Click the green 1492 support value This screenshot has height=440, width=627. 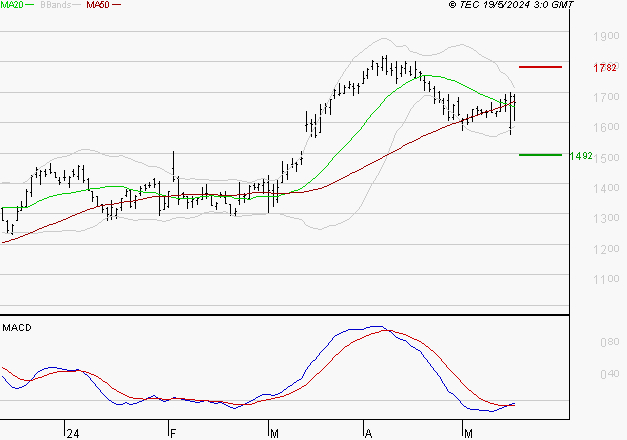click(x=581, y=156)
